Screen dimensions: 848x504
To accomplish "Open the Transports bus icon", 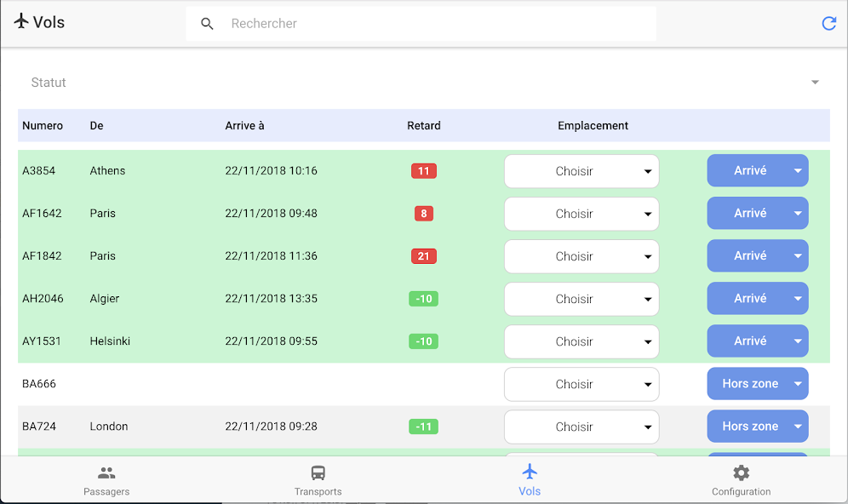I will [318, 473].
